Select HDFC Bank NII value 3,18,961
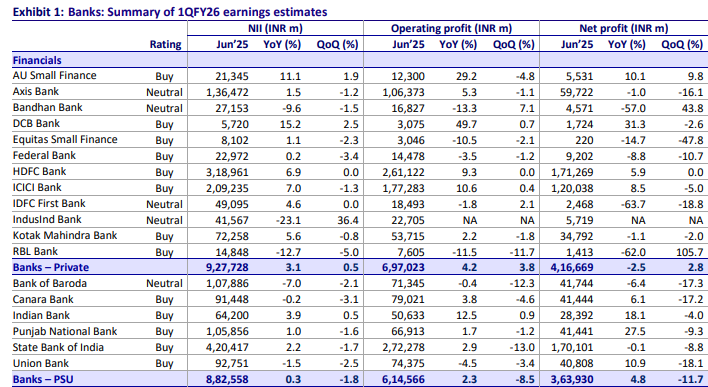 click(x=226, y=173)
